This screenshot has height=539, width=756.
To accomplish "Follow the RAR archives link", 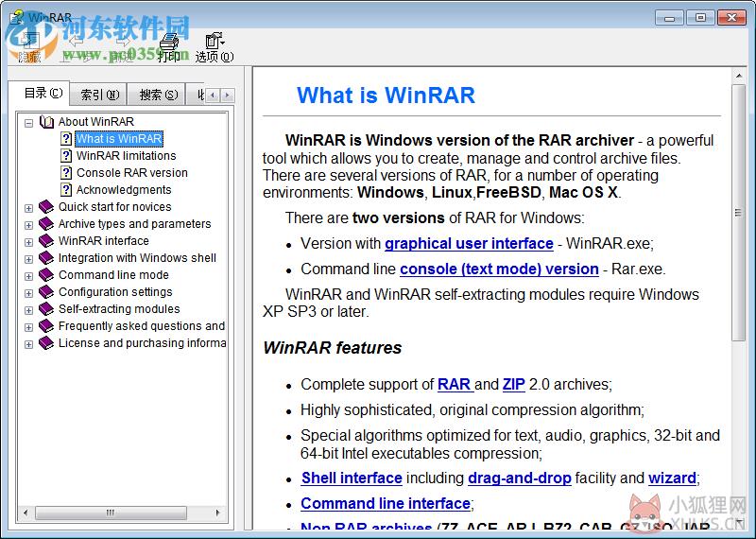I will 455,384.
